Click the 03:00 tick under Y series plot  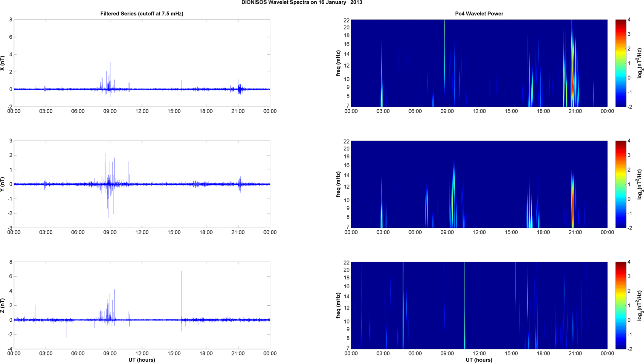pyautogui.click(x=46, y=233)
